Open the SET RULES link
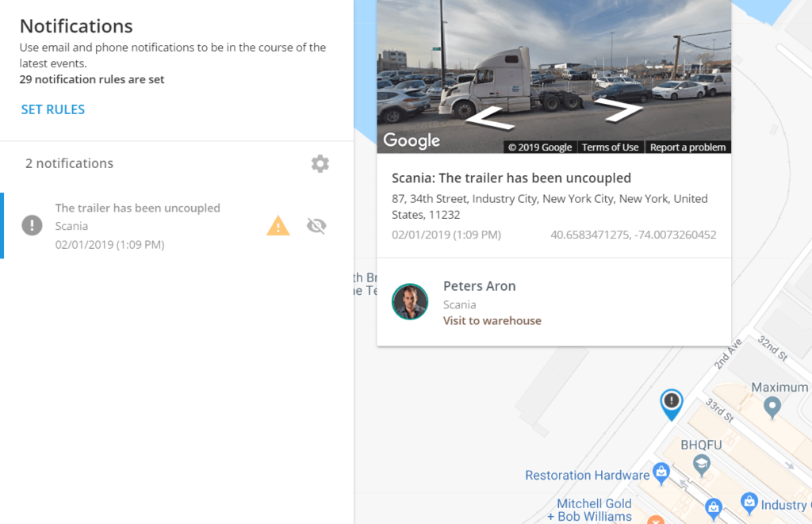Screen dimensions: 812x524 (53, 109)
